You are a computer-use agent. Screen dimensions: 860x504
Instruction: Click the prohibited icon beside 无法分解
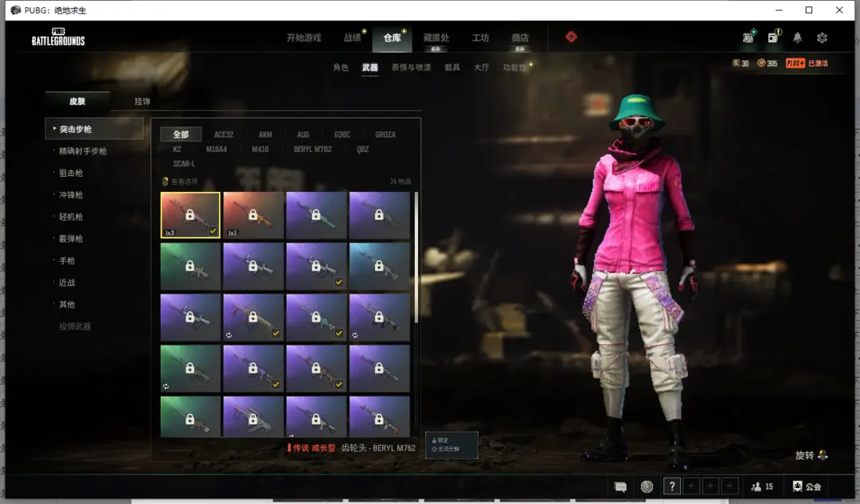(434, 449)
